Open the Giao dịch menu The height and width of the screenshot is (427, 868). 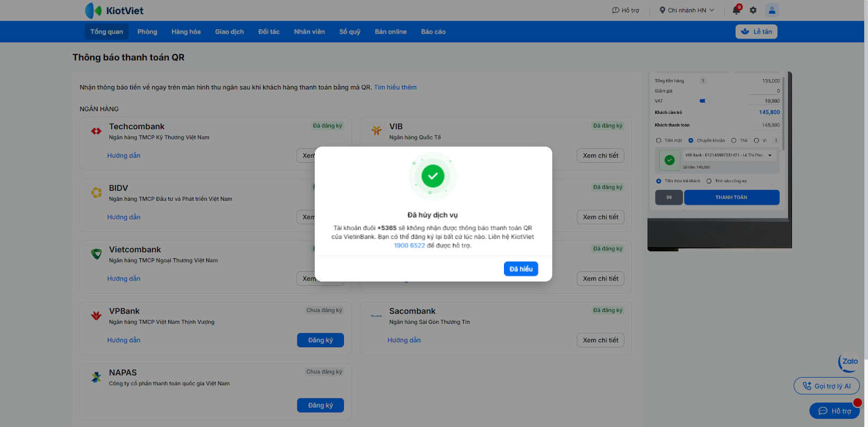229,31
